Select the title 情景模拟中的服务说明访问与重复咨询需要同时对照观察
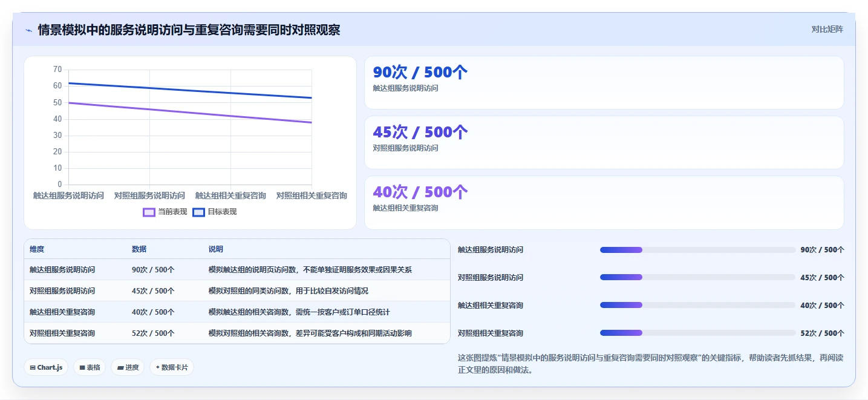This screenshot has width=868, height=400. pyautogui.click(x=189, y=30)
